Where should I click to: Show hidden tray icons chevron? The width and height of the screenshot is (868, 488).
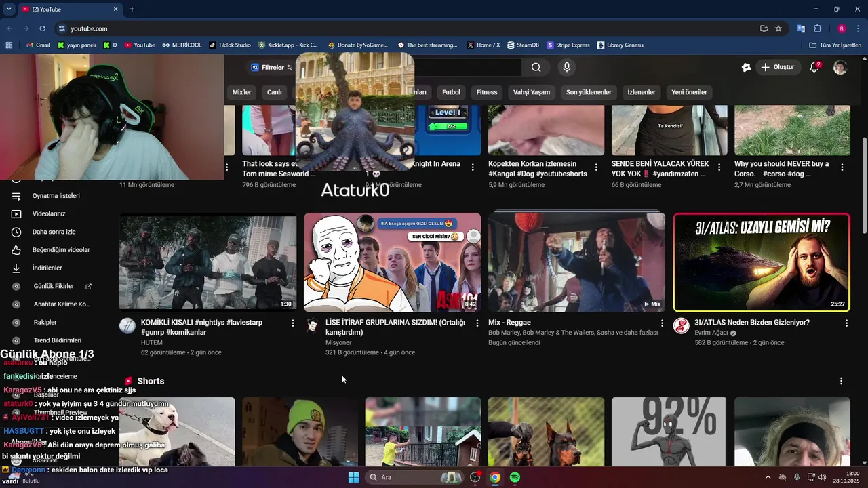pyautogui.click(x=768, y=477)
